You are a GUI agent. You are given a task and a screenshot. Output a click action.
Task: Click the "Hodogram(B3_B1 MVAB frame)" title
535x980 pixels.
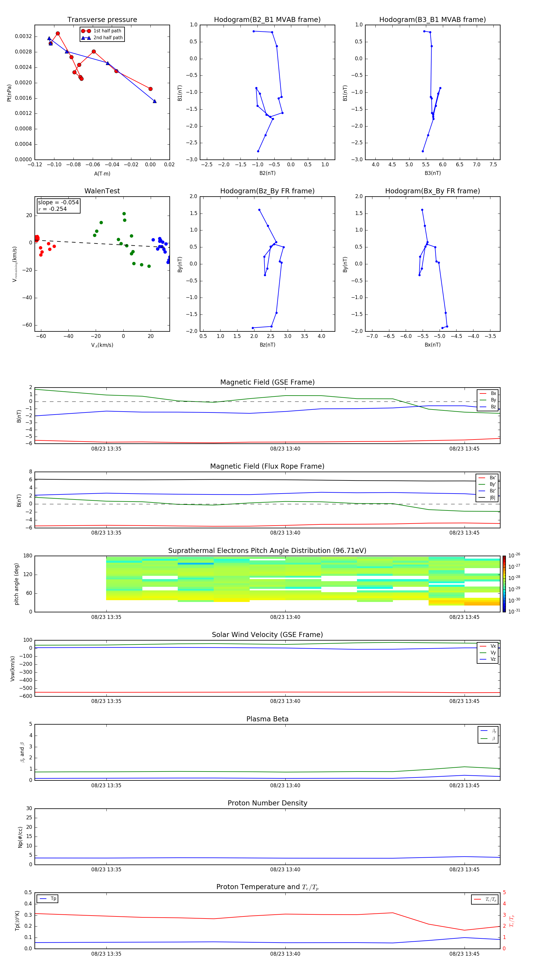[432, 20]
